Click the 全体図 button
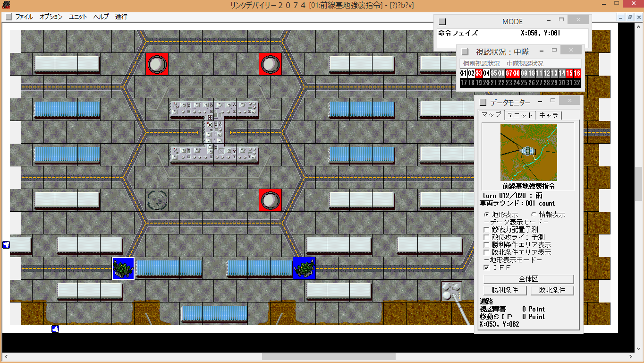The image size is (644, 363). coord(528,279)
